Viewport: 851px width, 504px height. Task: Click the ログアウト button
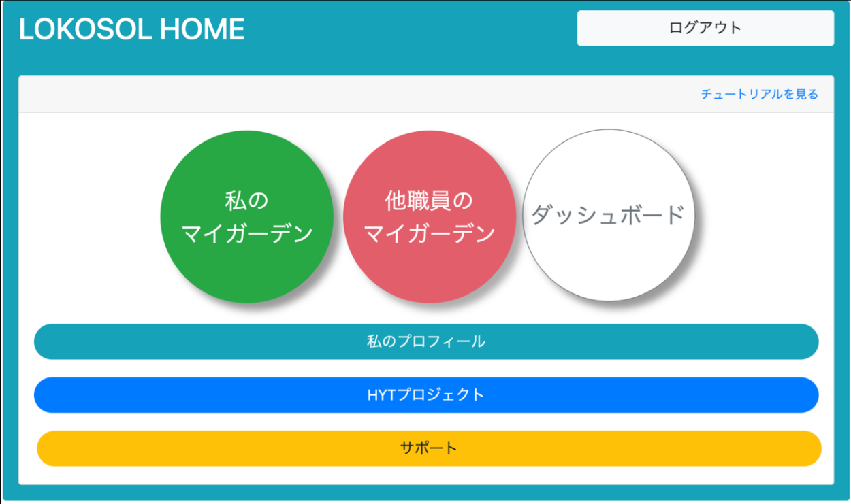click(705, 28)
